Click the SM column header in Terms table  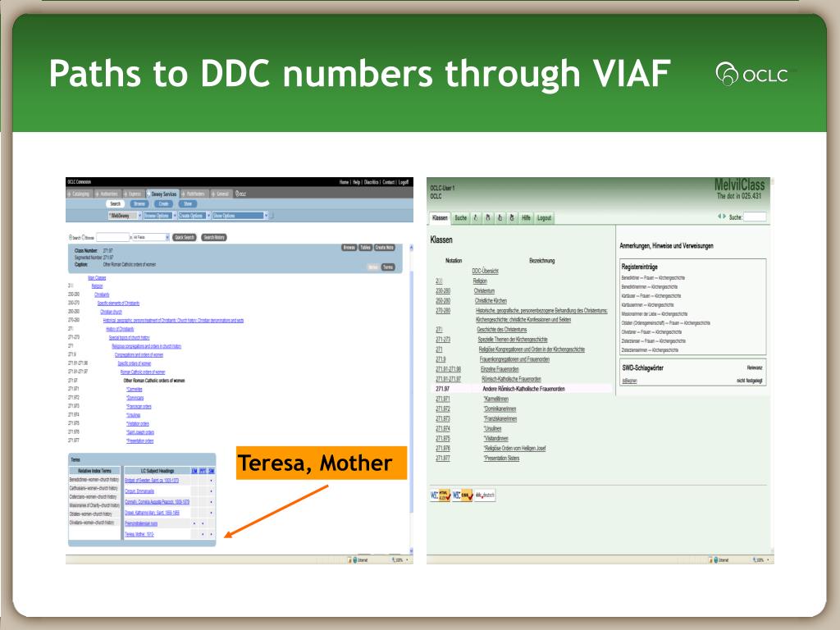(211, 471)
